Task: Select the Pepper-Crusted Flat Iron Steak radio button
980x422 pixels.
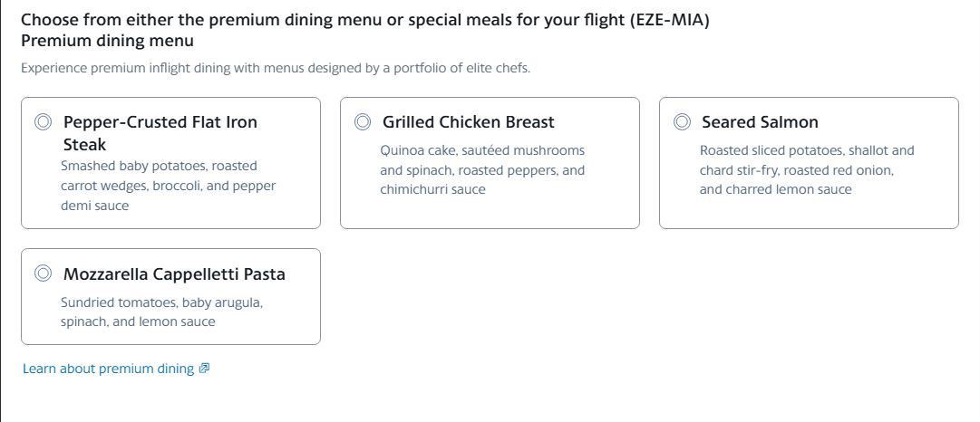Action: (43, 122)
